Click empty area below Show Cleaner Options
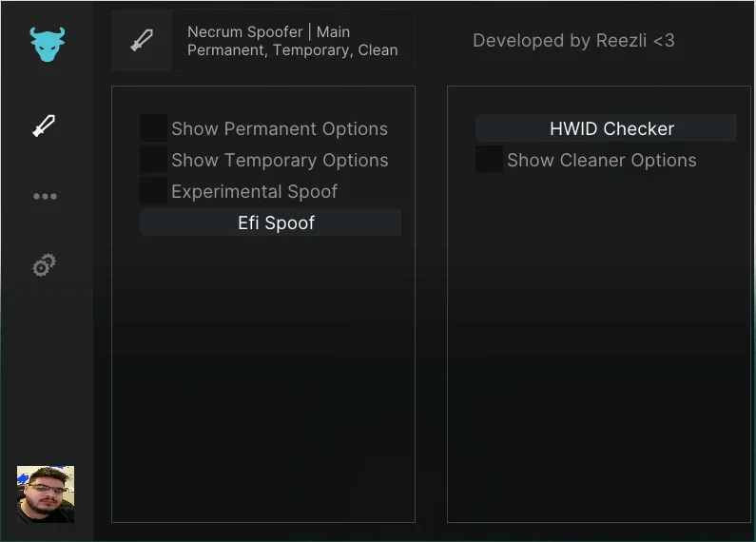This screenshot has height=542, width=756. coord(599,347)
